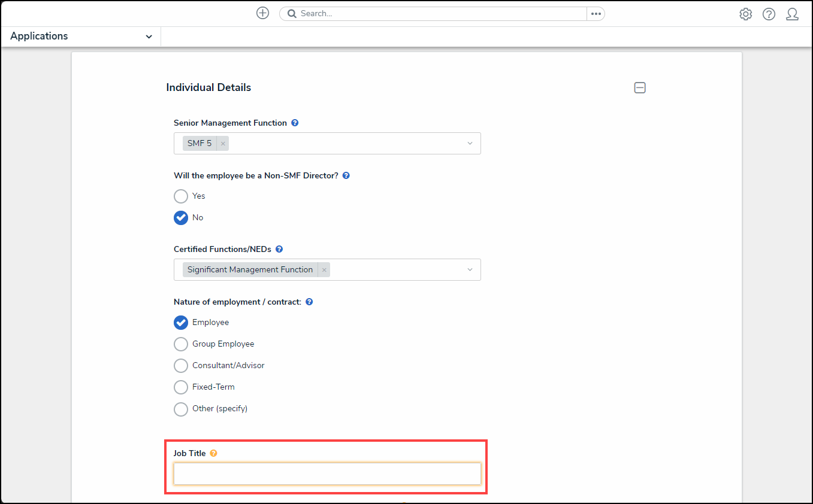Show the Job Title help tooltip

tap(214, 453)
